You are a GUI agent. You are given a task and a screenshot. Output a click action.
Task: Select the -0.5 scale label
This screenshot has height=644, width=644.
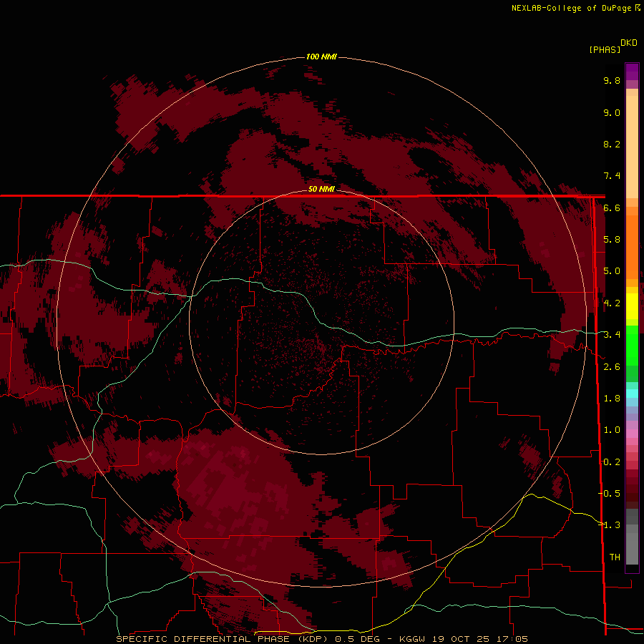(x=610, y=494)
